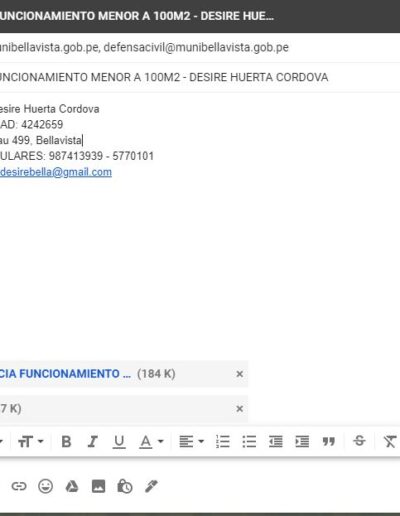Viewport: 400px width, 516px height.
Task: Open the font size dropdown
Action: [x=31, y=442]
